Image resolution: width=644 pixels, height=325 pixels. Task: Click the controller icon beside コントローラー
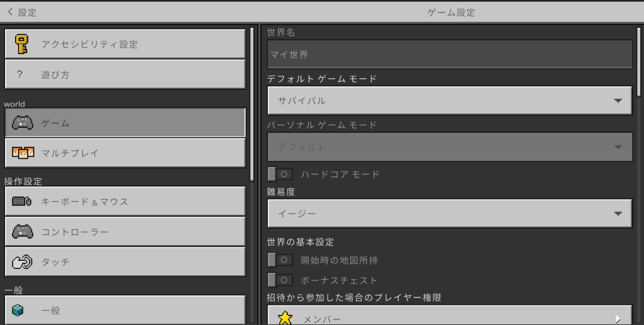click(x=23, y=232)
